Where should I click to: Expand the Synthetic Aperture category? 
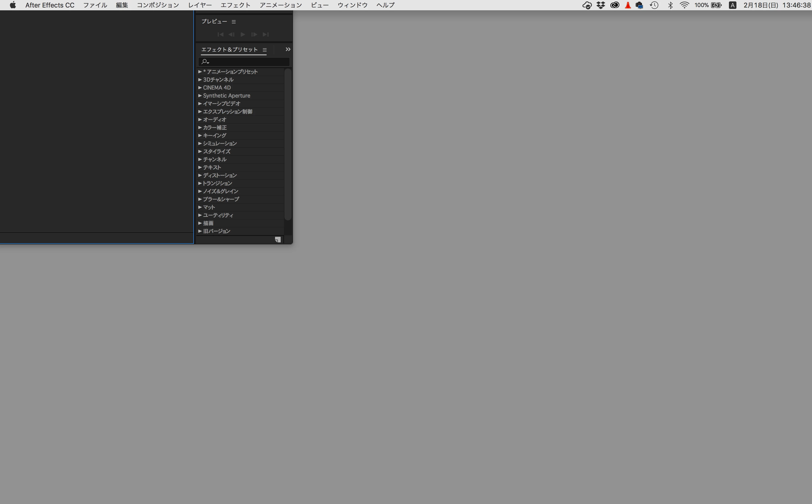click(x=200, y=96)
